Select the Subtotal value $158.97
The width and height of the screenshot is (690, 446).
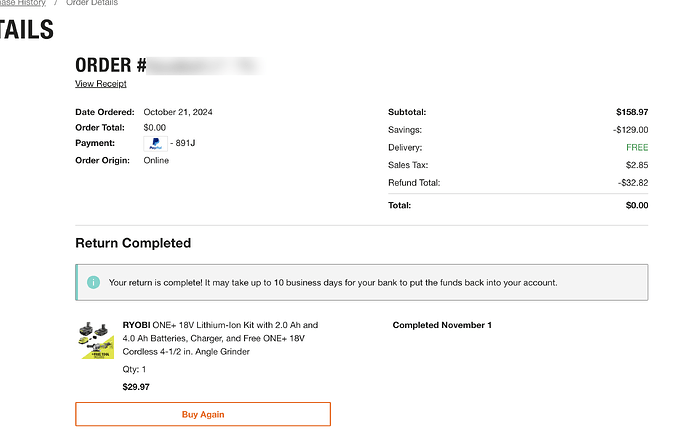point(632,112)
